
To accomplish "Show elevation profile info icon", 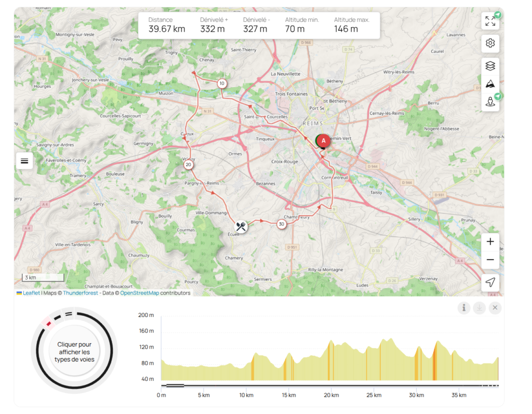I will (x=463, y=308).
